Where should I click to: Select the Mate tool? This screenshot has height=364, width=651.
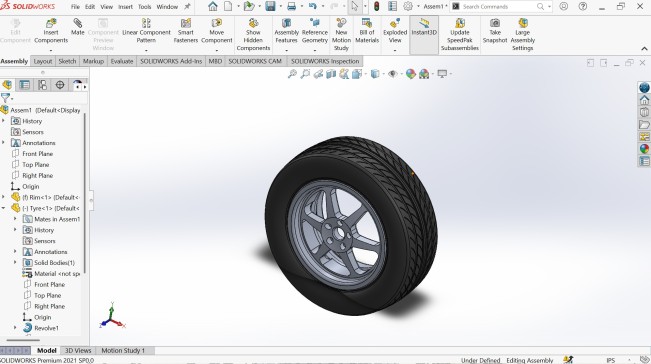point(78,27)
